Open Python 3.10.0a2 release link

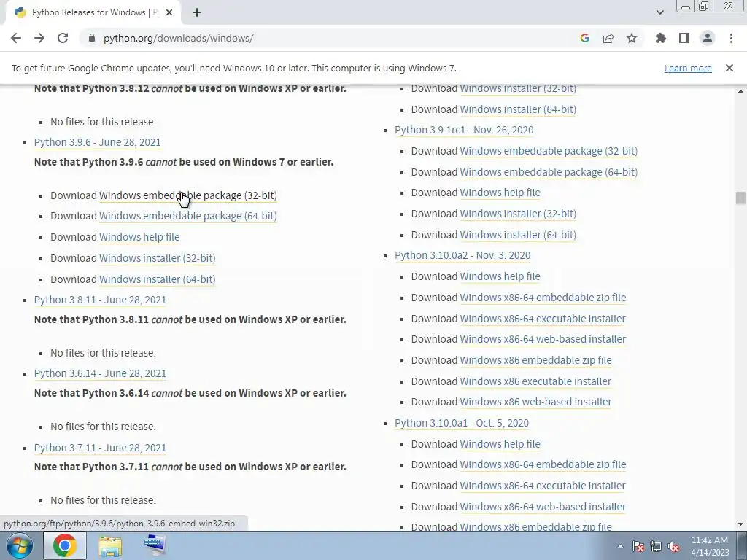[462, 255]
